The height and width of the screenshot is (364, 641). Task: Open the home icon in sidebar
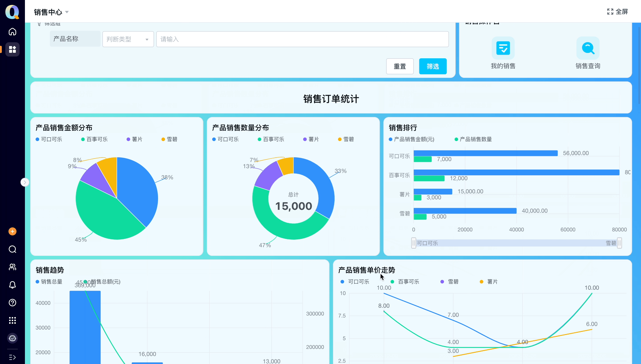(12, 32)
